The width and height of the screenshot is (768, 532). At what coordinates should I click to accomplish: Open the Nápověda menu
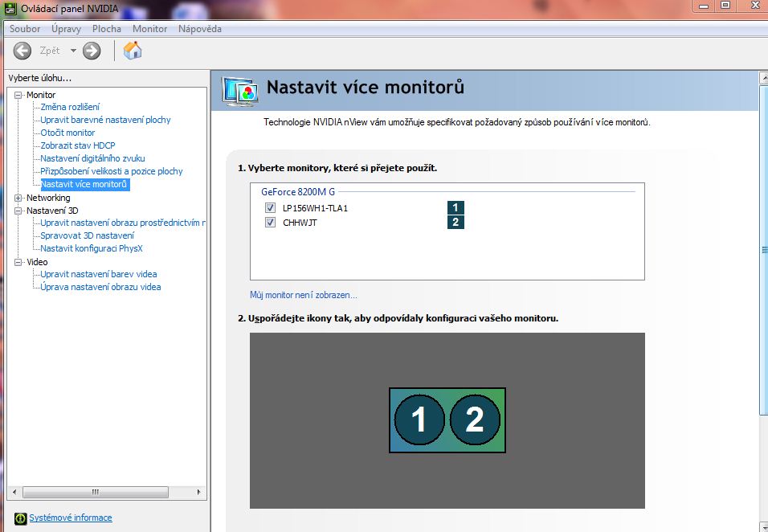click(200, 29)
